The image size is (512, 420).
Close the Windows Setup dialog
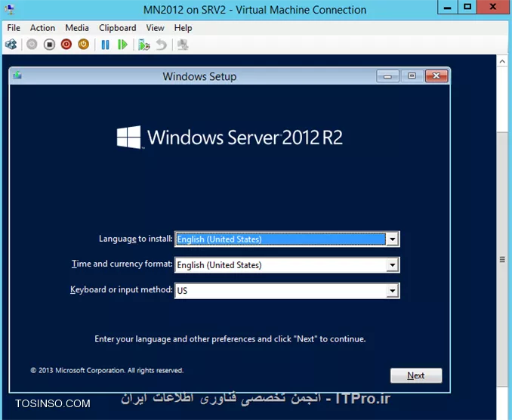436,76
